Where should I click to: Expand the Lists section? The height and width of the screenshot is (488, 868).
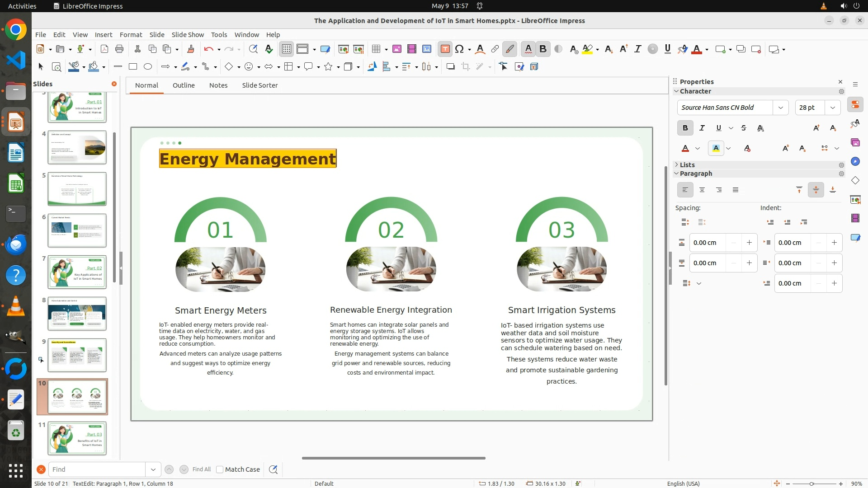[687, 165]
